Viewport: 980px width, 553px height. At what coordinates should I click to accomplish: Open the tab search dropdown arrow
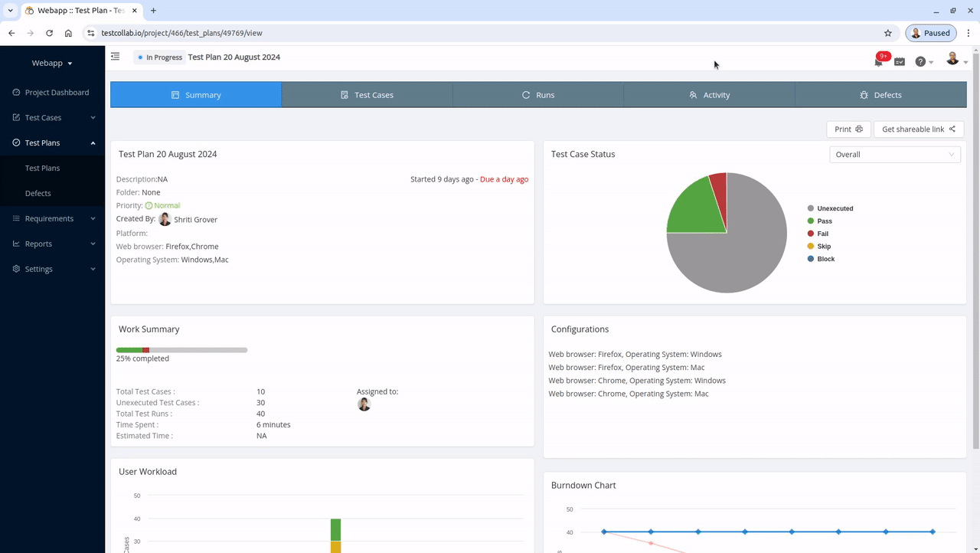coord(10,11)
